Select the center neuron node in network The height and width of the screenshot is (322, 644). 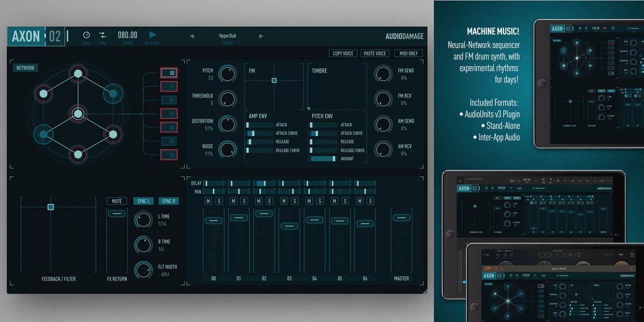(78, 113)
